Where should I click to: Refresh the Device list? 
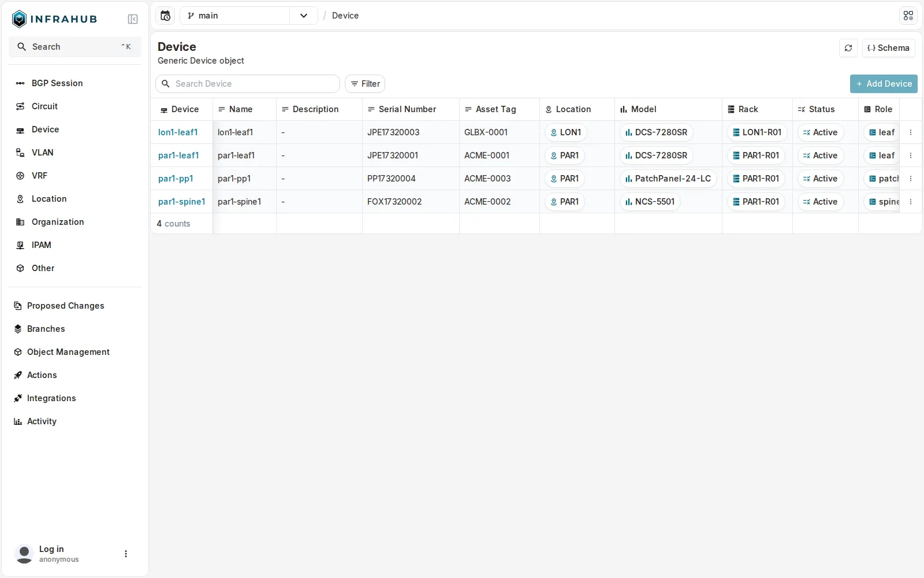848,48
